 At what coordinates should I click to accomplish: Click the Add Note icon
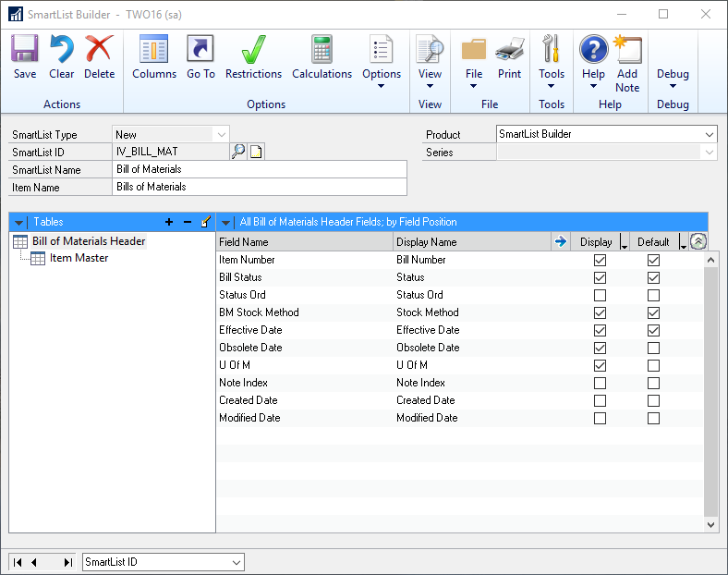tap(627, 49)
